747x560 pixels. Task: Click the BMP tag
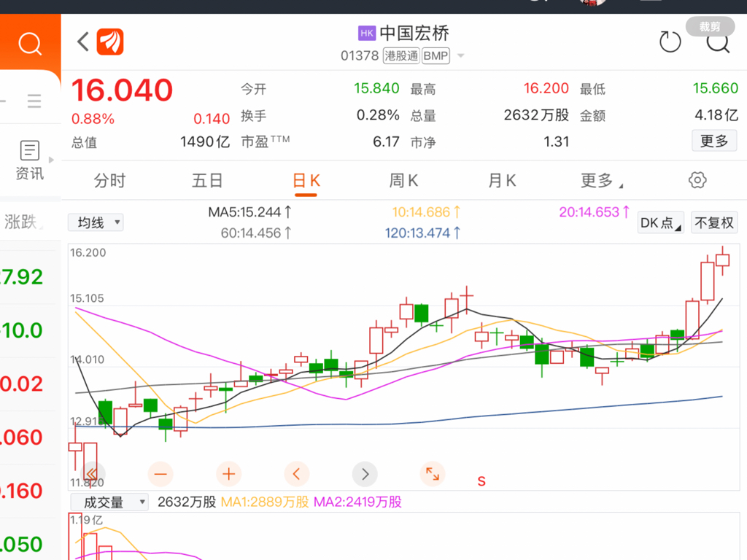coord(436,55)
